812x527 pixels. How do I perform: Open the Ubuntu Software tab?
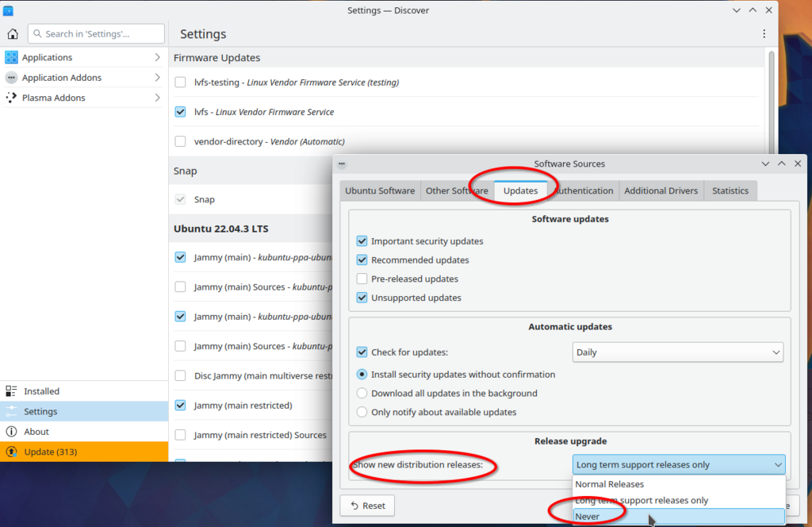pos(379,190)
